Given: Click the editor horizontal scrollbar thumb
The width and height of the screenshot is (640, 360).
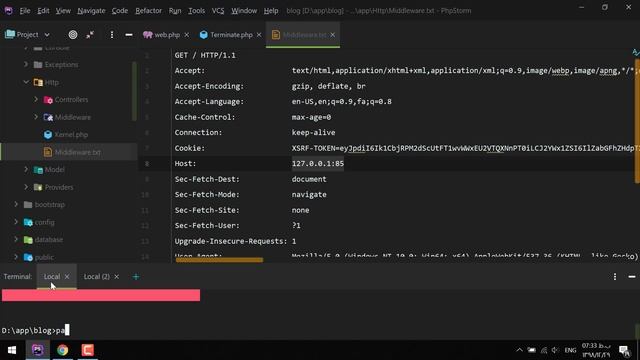Looking at the screenshot, I should coord(219,260).
